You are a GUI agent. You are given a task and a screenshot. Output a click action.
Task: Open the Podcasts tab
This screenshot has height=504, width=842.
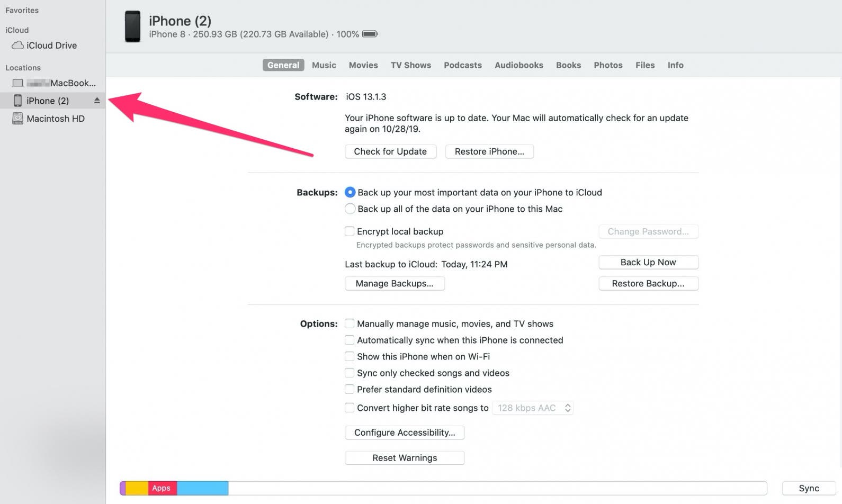tap(463, 65)
